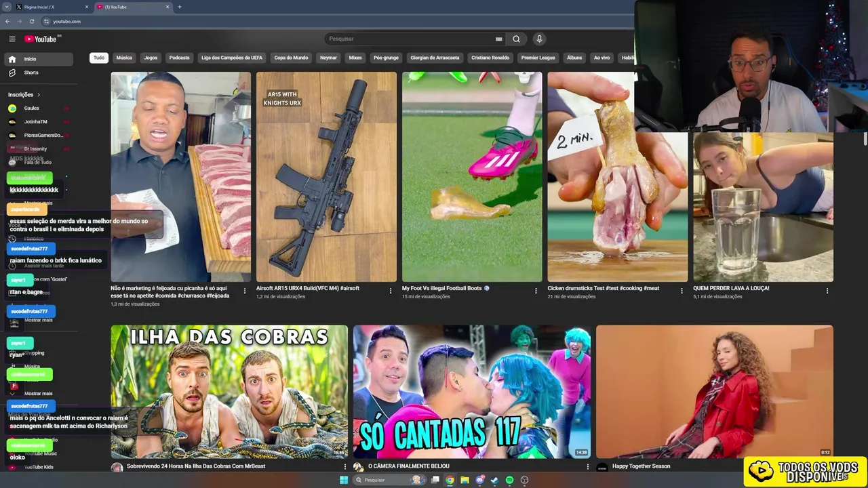Open options menu for Cicken drumsticks short
The height and width of the screenshot is (488, 868).
pyautogui.click(x=682, y=291)
